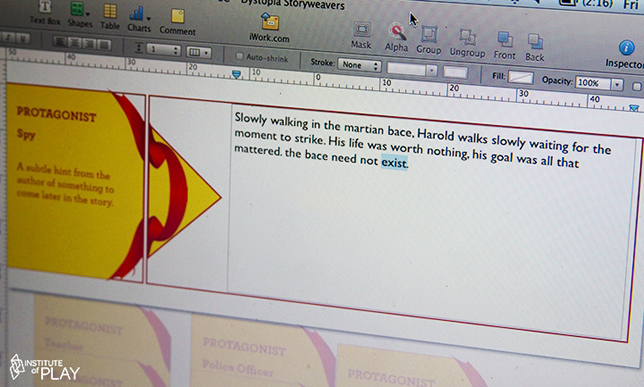Enable the Auto-shrink checkbox

tap(239, 56)
